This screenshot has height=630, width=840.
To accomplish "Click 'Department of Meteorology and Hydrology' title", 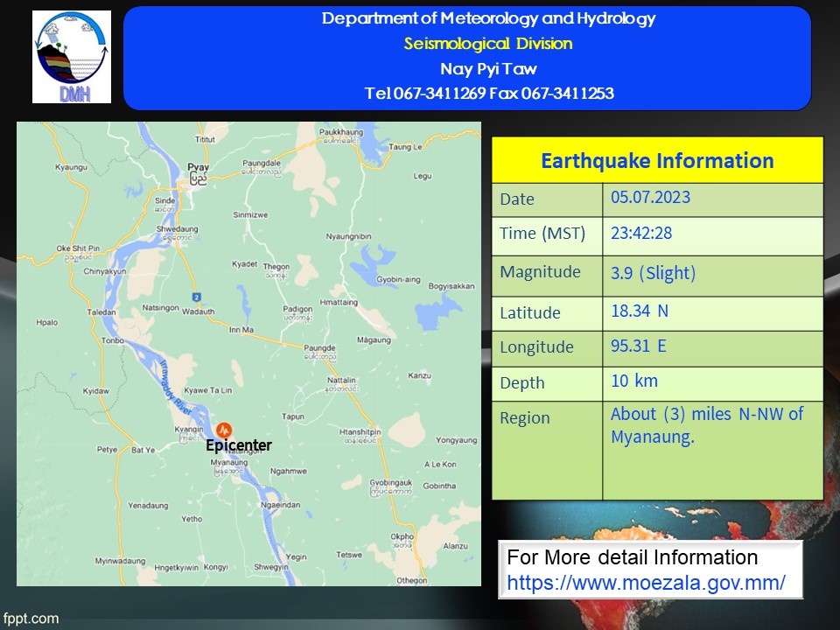I will click(488, 18).
